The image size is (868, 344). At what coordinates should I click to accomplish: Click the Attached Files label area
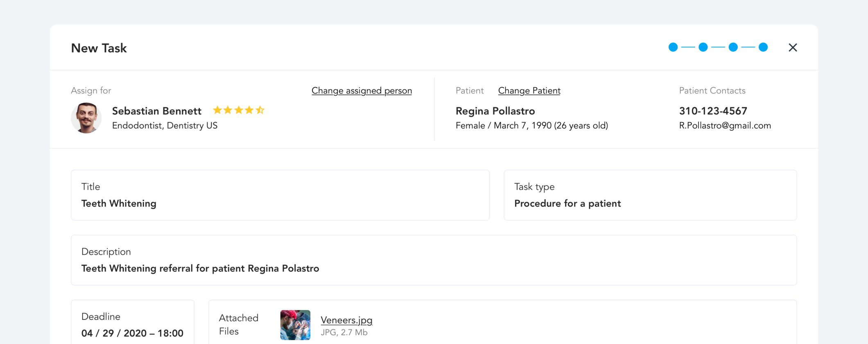tap(239, 324)
